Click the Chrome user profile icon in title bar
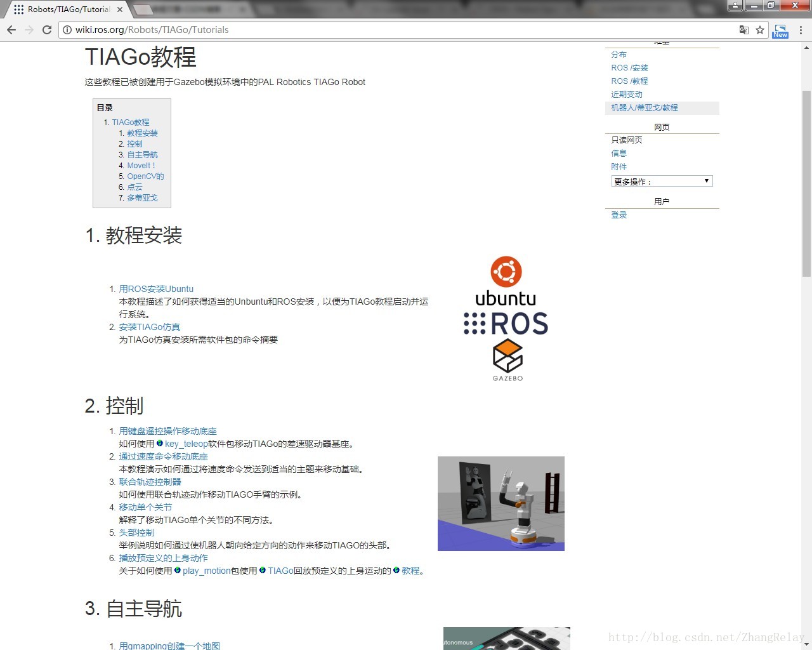The height and width of the screenshot is (650, 812). (x=735, y=6)
